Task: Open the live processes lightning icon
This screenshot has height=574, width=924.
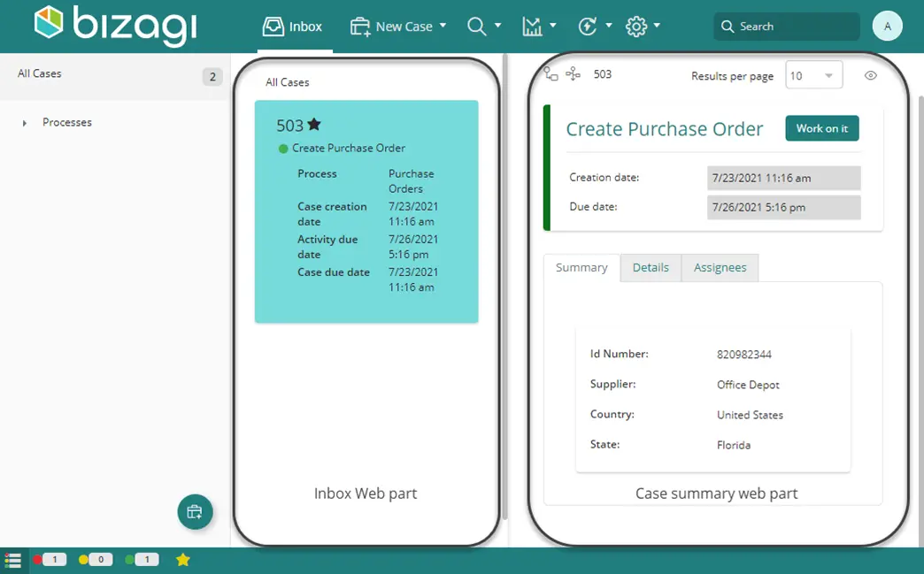Action: (588, 27)
